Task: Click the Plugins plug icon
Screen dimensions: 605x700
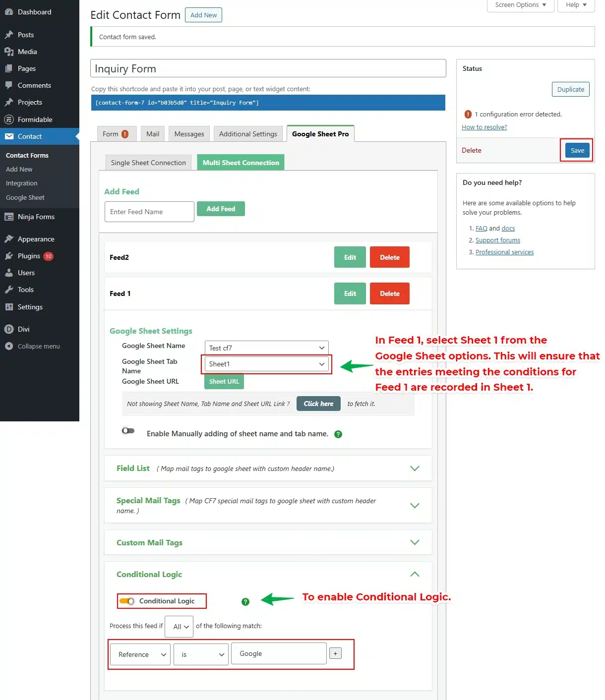Action: coord(8,256)
